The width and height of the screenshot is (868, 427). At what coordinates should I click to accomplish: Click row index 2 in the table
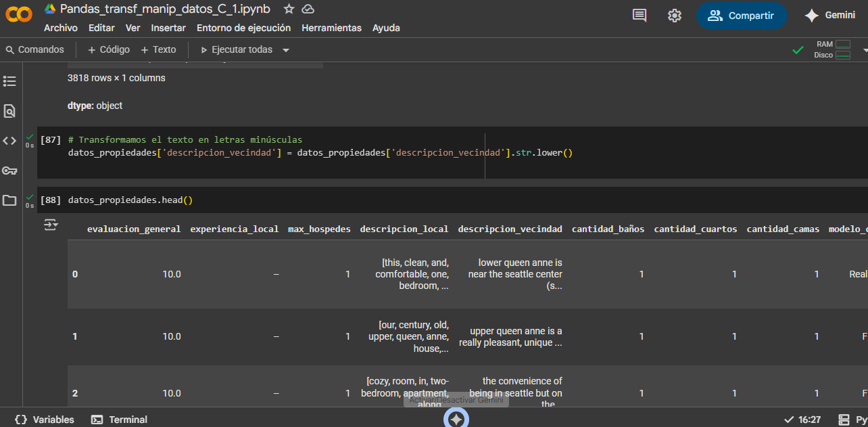point(75,393)
